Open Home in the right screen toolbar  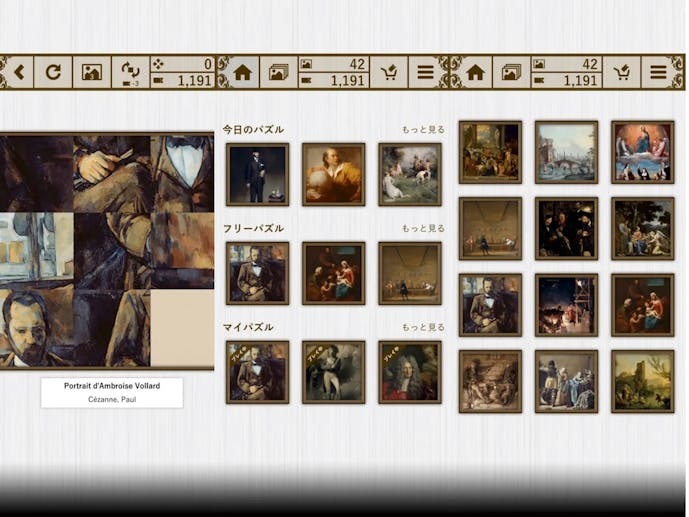tap(475, 72)
